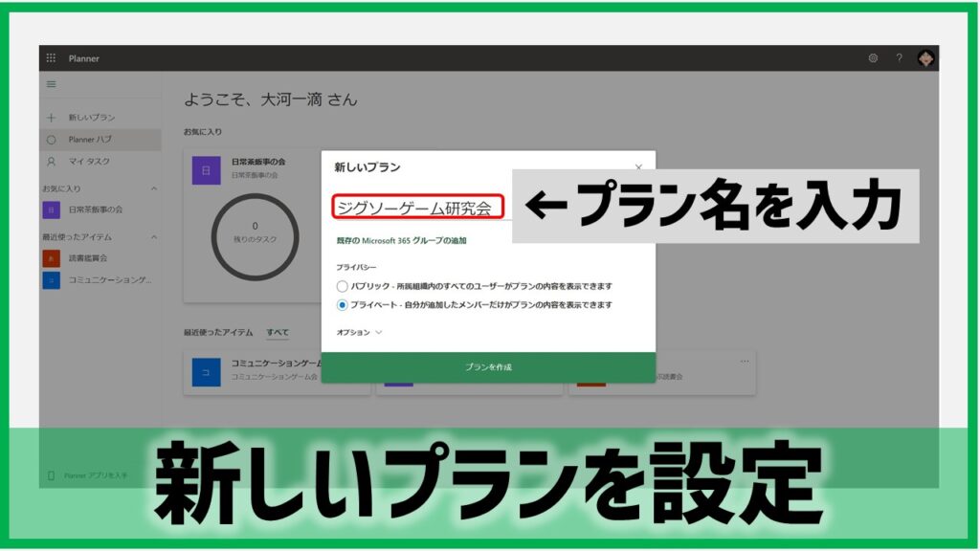Image resolution: width=980 pixels, height=551 pixels.
Task: Click the Planner title in the header
Action: click(84, 58)
